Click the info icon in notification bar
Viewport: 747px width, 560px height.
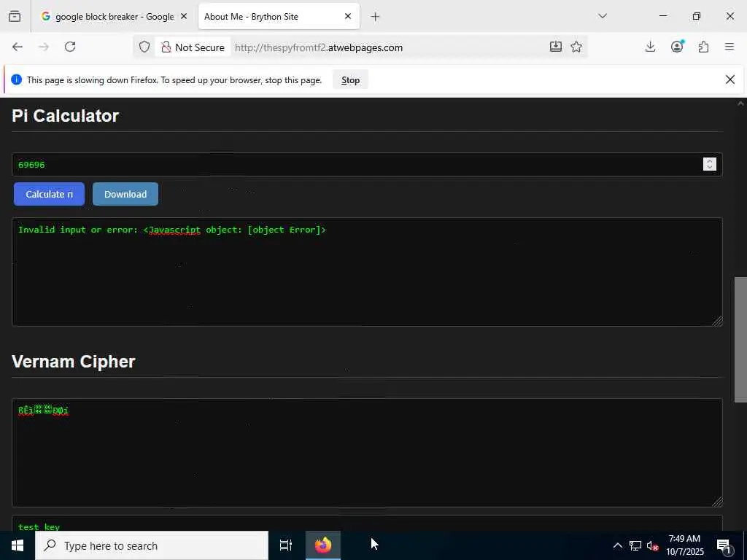(16, 79)
